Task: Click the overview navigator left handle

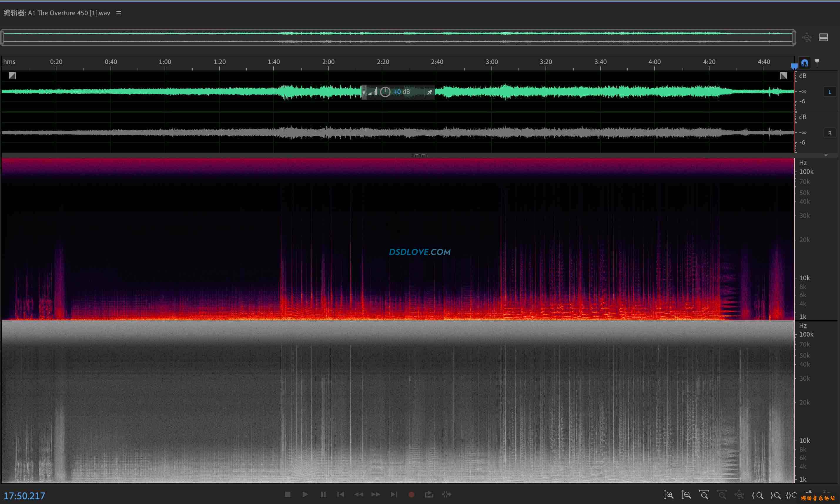Action: pos(2,37)
